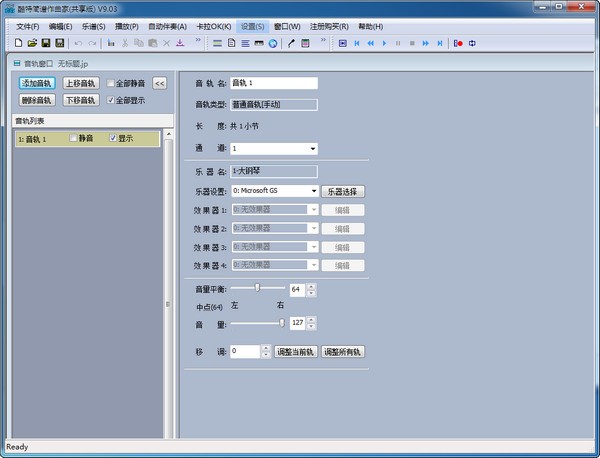Screen dimensions: 600x458
Task: Click the Open folder toolbar icon
Action: pyautogui.click(x=33, y=43)
